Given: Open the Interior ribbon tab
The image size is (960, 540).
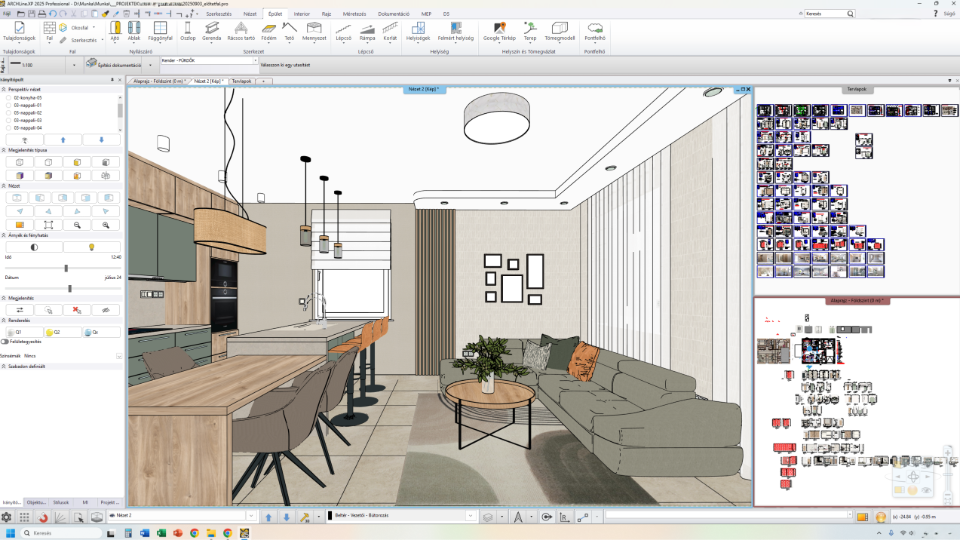Looking at the screenshot, I should point(301,14).
